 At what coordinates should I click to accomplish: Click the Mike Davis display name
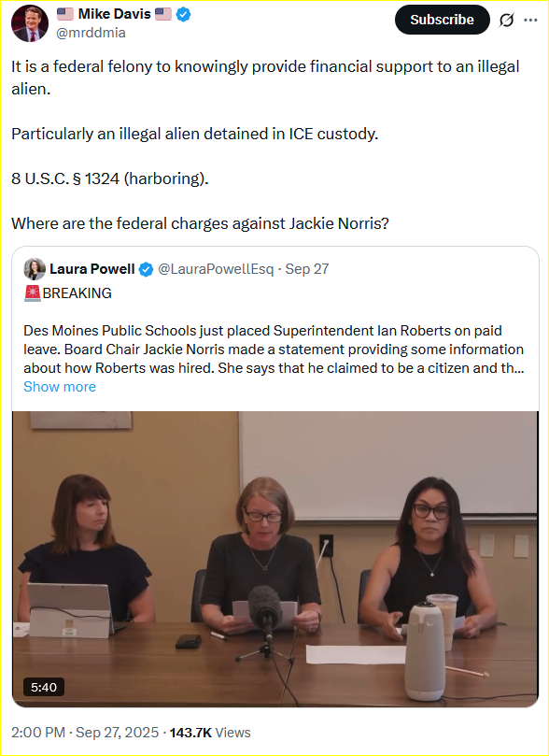(x=115, y=14)
